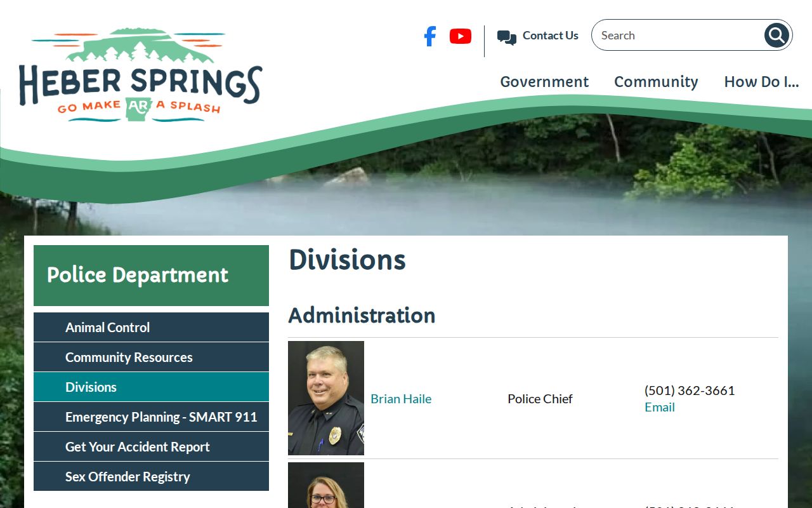
Task: Go to the Heber Springs home logo
Action: [140, 75]
